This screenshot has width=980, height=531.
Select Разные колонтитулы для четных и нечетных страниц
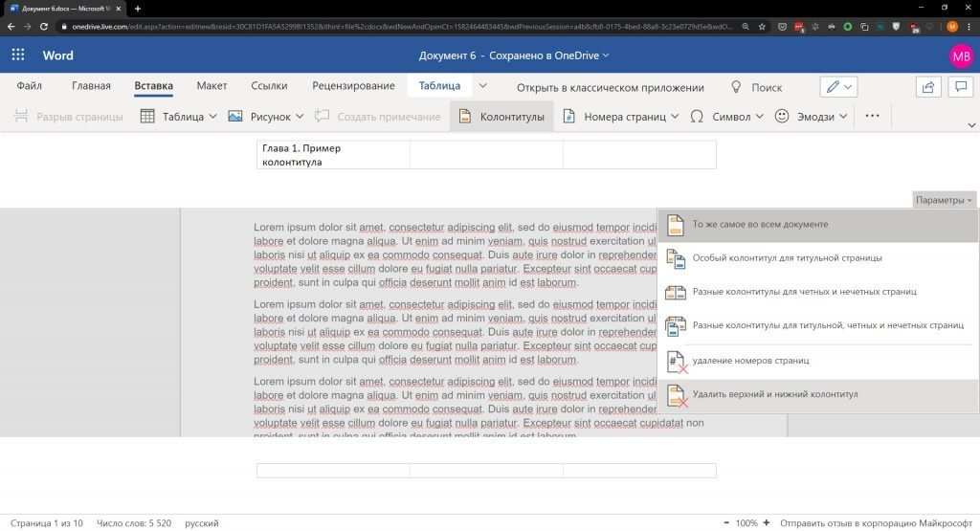pyautogui.click(x=818, y=292)
